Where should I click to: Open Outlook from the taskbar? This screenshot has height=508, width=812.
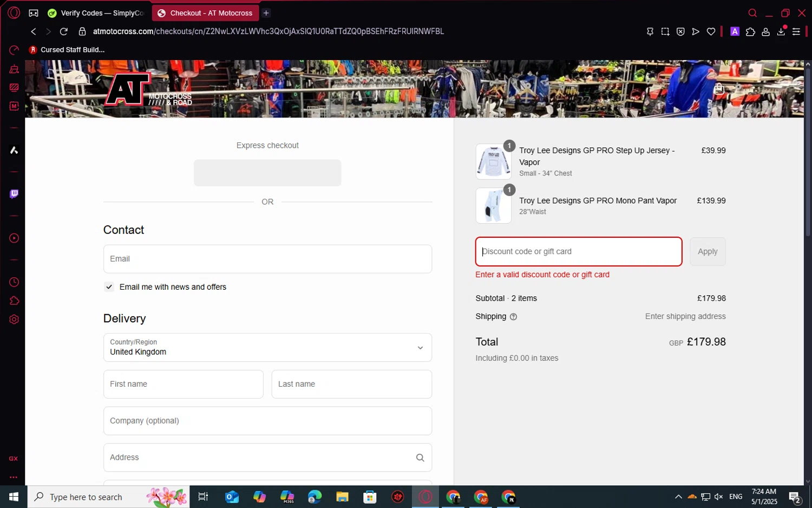[232, 497]
